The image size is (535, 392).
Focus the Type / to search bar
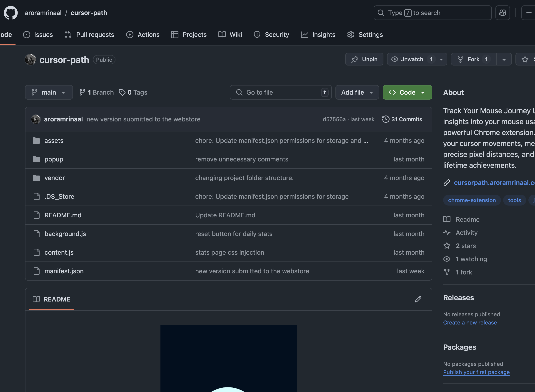click(x=432, y=13)
